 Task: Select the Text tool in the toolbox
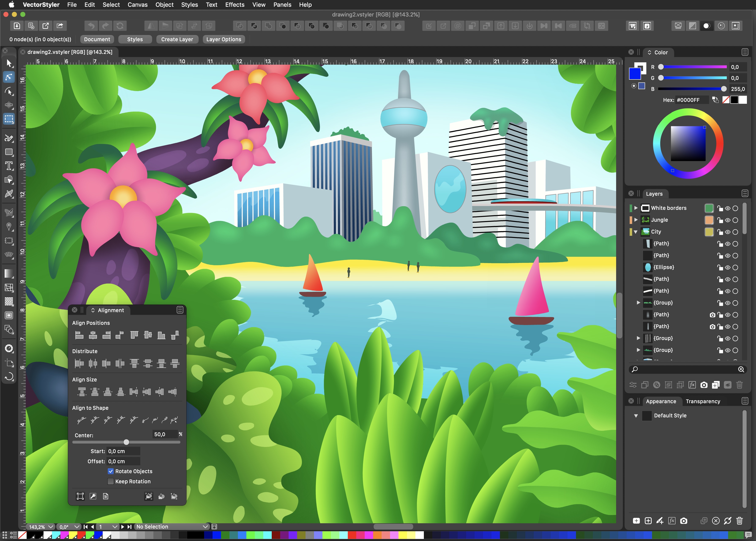9,166
